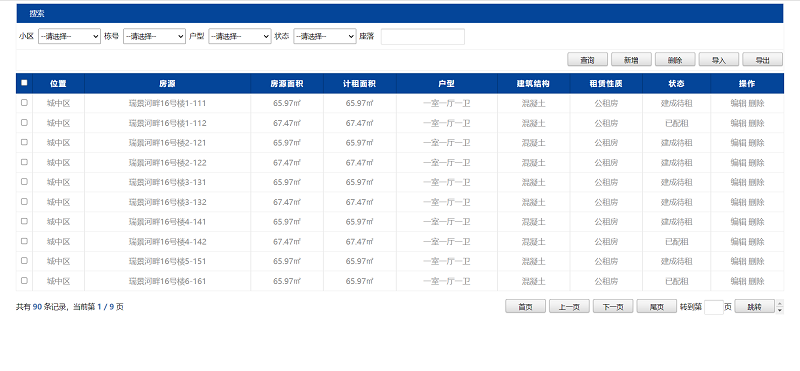Image resolution: width=800 pixels, height=371 pixels.
Task: Click 已配租 status in row 瑞景河畔16号楼6-161
Action: point(677,281)
